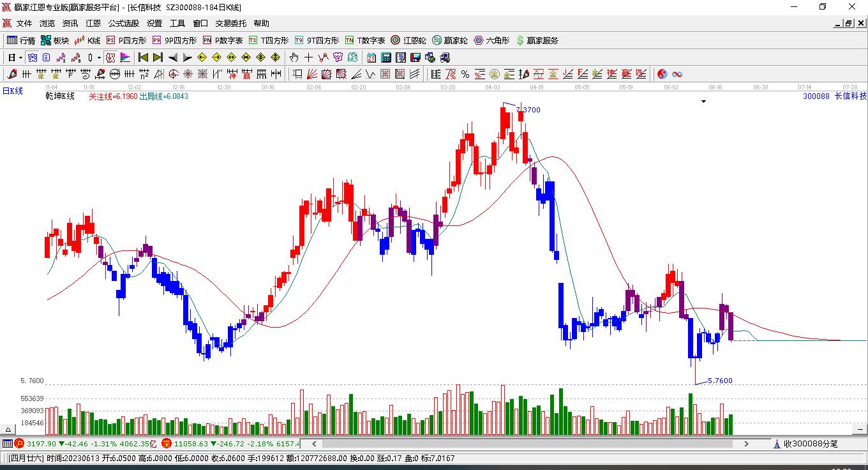868x470 pixels.
Task: Click the 5.7600 low price marker on chart
Action: click(721, 381)
